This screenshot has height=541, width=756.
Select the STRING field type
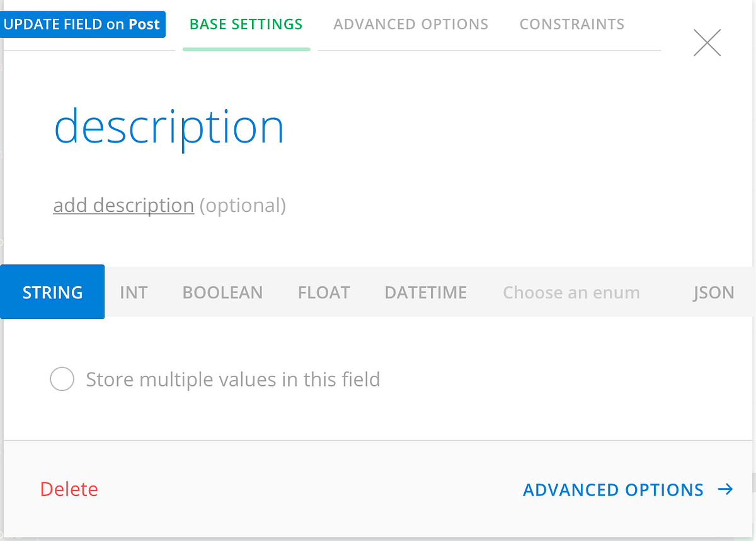coord(52,292)
